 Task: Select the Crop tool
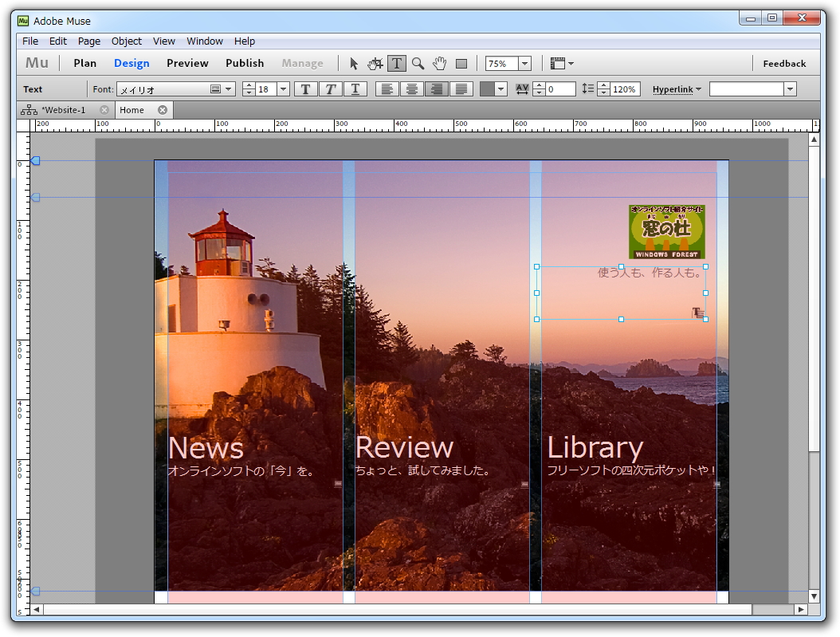375,64
